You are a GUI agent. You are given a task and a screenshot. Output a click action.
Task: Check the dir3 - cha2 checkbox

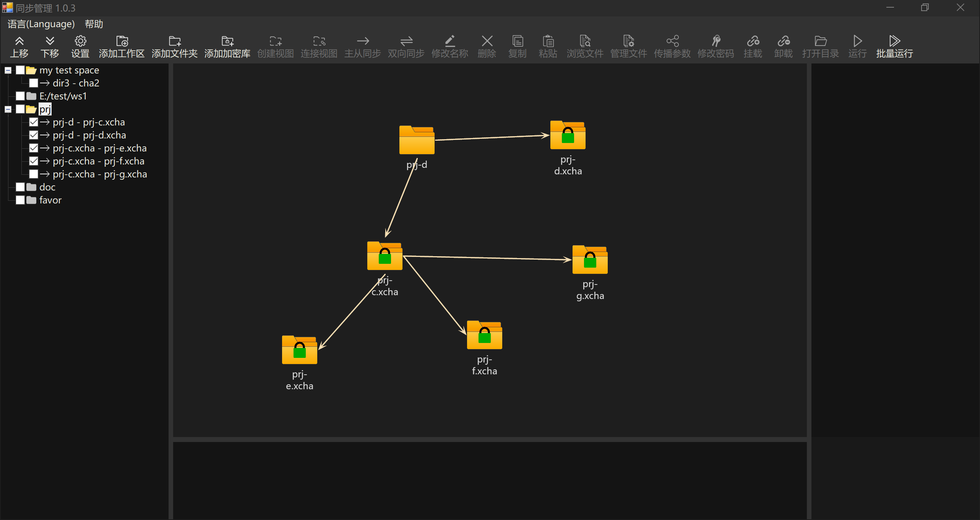[x=34, y=83]
